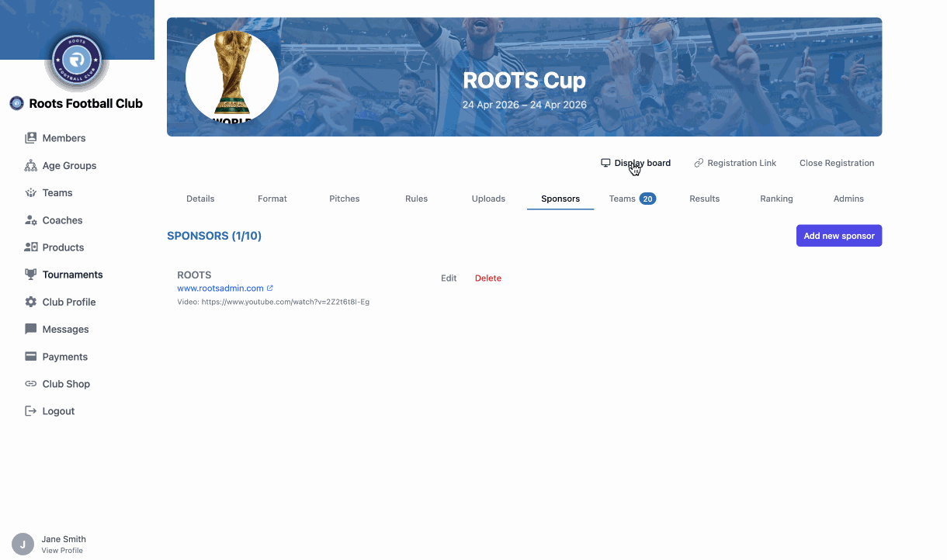Select the Format tab
The height and width of the screenshot is (560, 947).
point(272,199)
